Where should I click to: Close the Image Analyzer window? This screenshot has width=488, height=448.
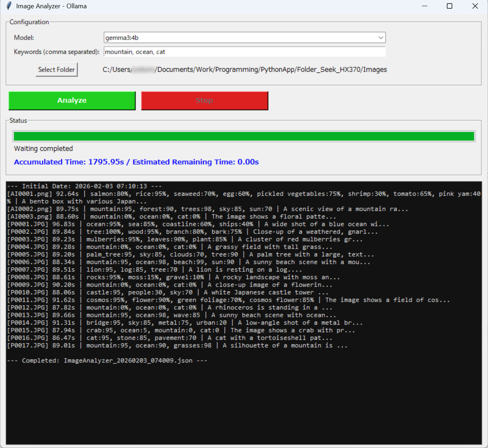tap(475, 6)
